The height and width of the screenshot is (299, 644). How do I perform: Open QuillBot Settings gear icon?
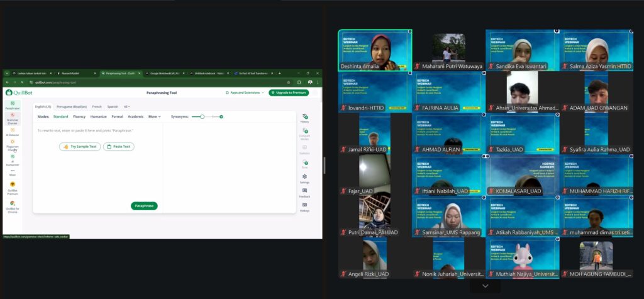304,178
